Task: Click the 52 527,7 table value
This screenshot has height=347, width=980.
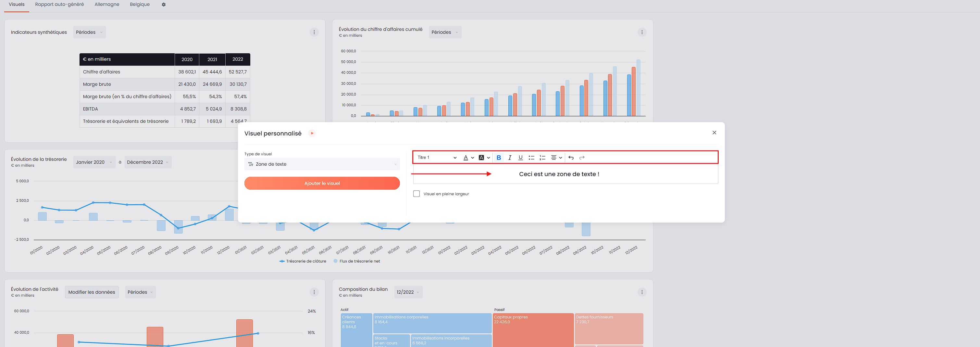Action: pos(238,72)
